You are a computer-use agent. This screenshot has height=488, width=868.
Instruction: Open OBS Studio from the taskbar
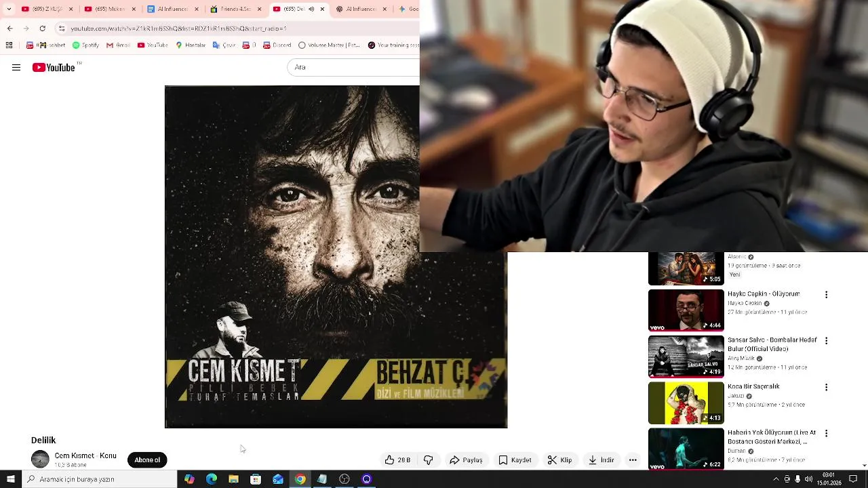(344, 479)
